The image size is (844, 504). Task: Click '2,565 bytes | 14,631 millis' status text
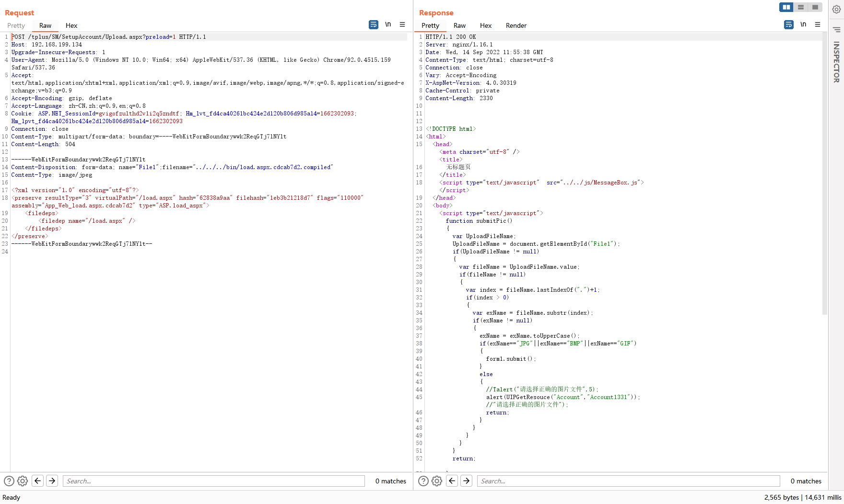click(803, 497)
